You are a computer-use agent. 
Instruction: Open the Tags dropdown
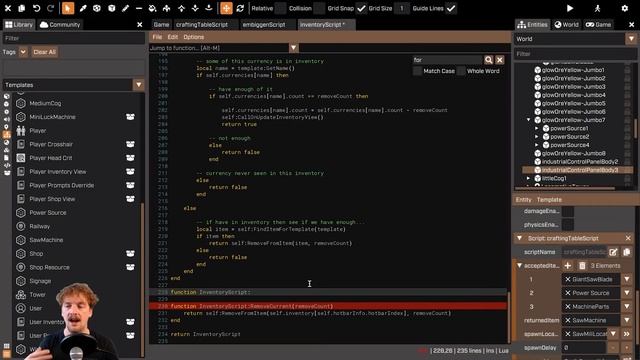[x=23, y=52]
